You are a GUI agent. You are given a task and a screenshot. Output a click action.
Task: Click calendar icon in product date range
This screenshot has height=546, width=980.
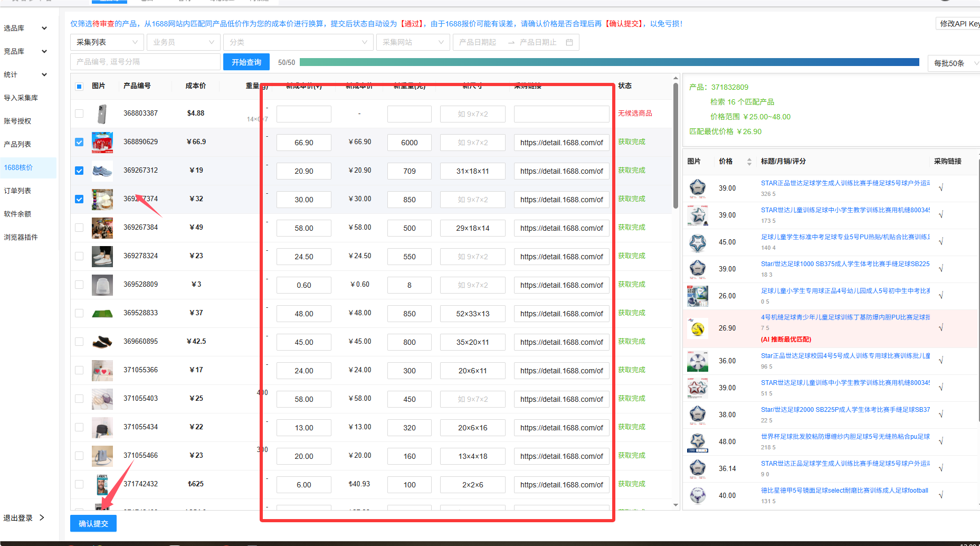click(569, 42)
